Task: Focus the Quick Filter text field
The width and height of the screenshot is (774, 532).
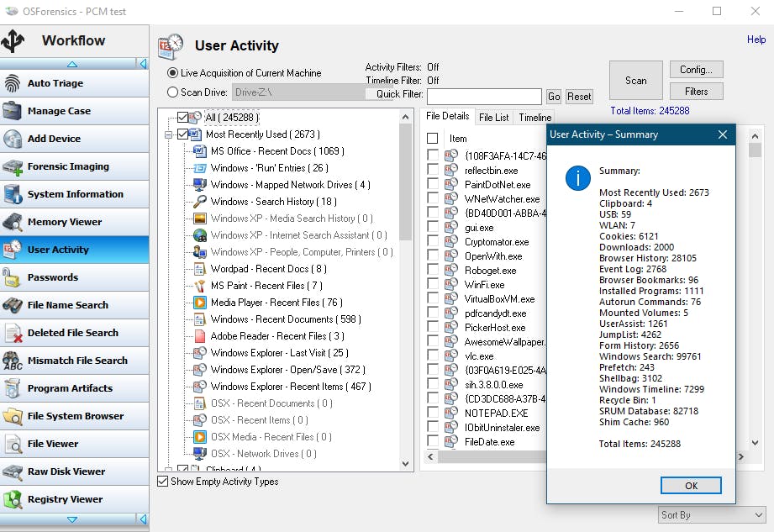Action: point(484,97)
